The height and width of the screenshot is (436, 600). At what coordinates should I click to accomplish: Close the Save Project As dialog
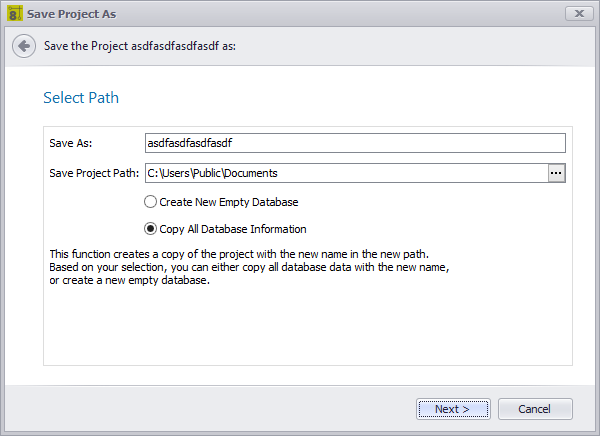tap(575, 13)
